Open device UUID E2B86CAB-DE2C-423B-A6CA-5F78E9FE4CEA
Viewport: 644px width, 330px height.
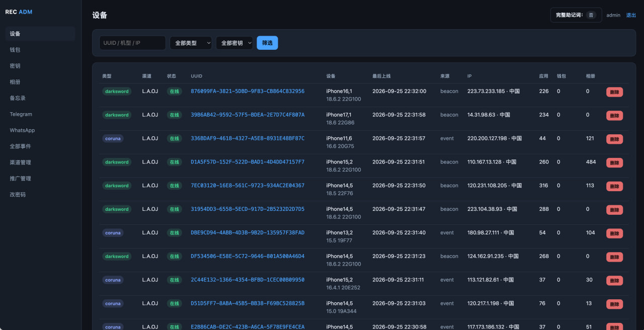click(x=248, y=327)
